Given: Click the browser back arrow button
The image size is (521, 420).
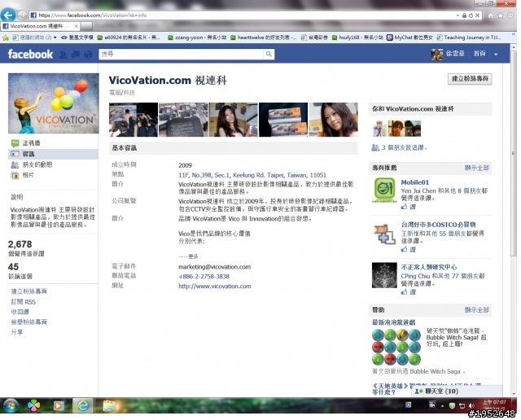Looking at the screenshot, I should tap(8, 15).
